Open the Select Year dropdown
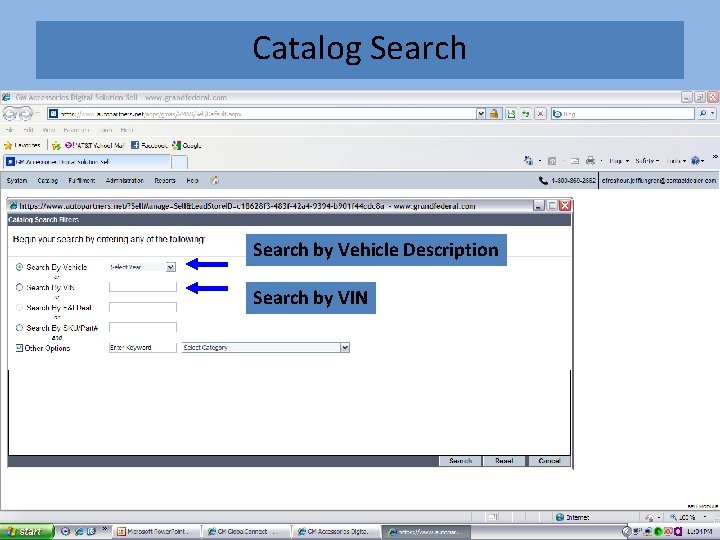Viewport: 720px width, 540px height. click(x=142, y=267)
